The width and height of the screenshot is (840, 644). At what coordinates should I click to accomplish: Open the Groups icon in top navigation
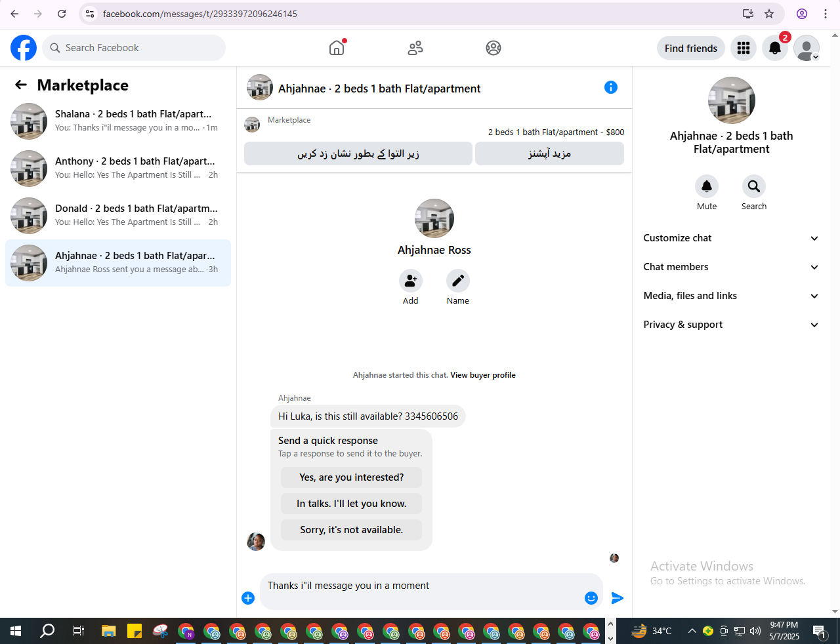tap(493, 48)
